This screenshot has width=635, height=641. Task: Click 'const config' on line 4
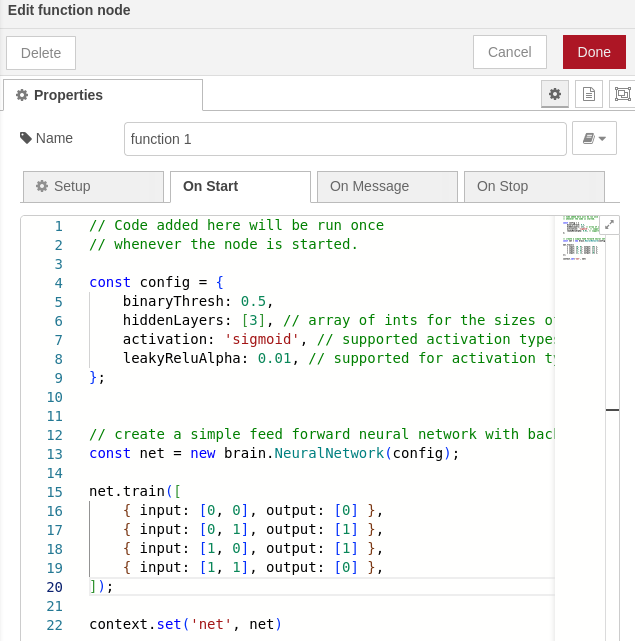click(139, 282)
